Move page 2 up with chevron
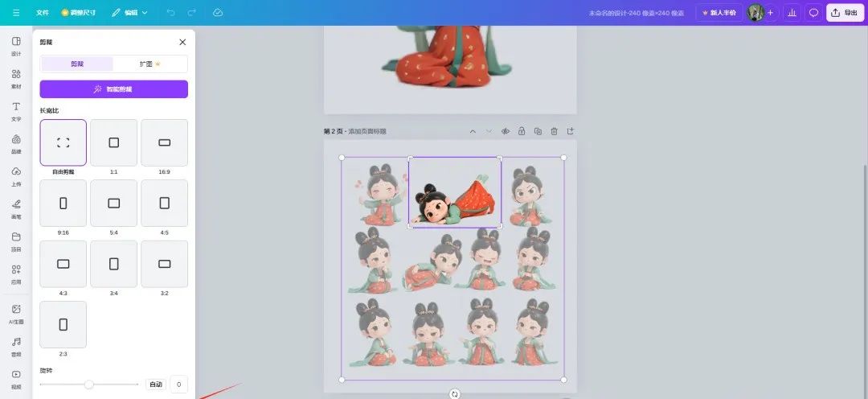The width and height of the screenshot is (868, 399). pyautogui.click(x=473, y=131)
